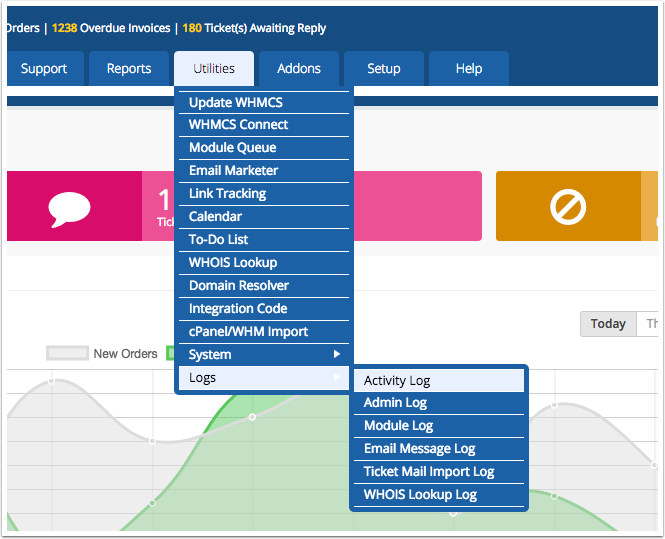
Task: Open WHOIS Lookup Log
Action: pos(439,494)
